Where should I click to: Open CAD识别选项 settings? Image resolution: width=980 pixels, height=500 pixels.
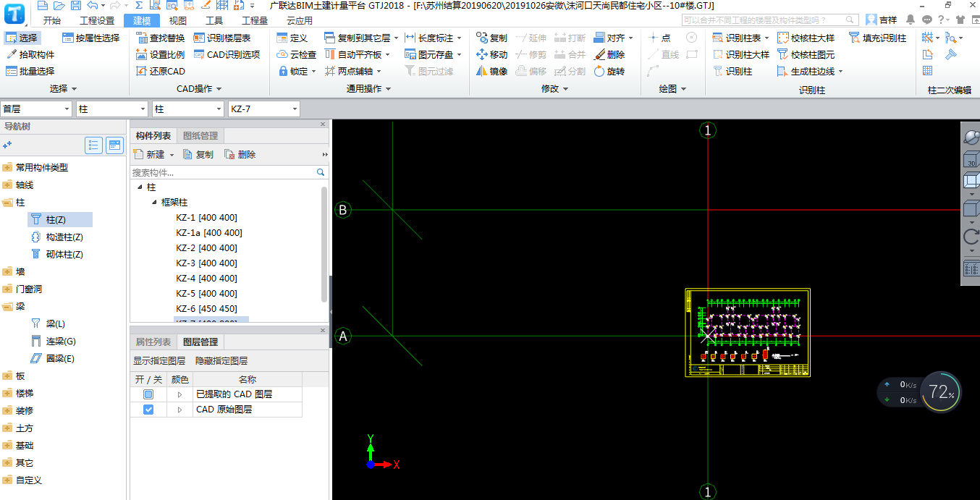point(227,54)
